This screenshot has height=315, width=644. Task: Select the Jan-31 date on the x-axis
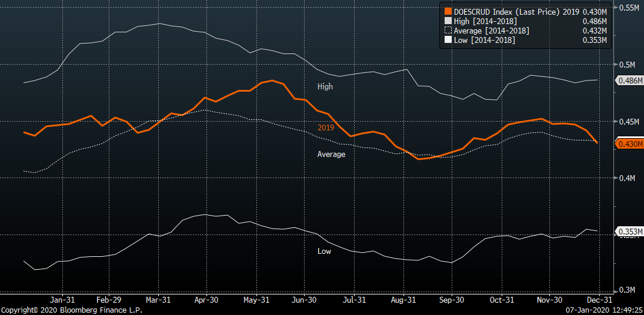[x=61, y=299]
